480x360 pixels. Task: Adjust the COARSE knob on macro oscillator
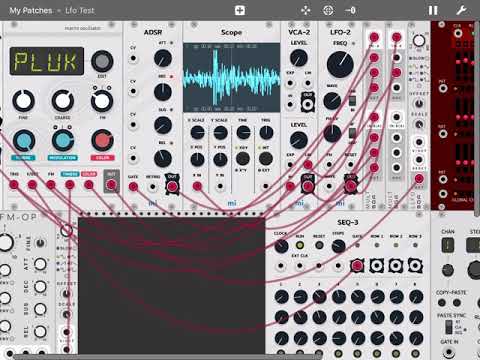point(63,101)
